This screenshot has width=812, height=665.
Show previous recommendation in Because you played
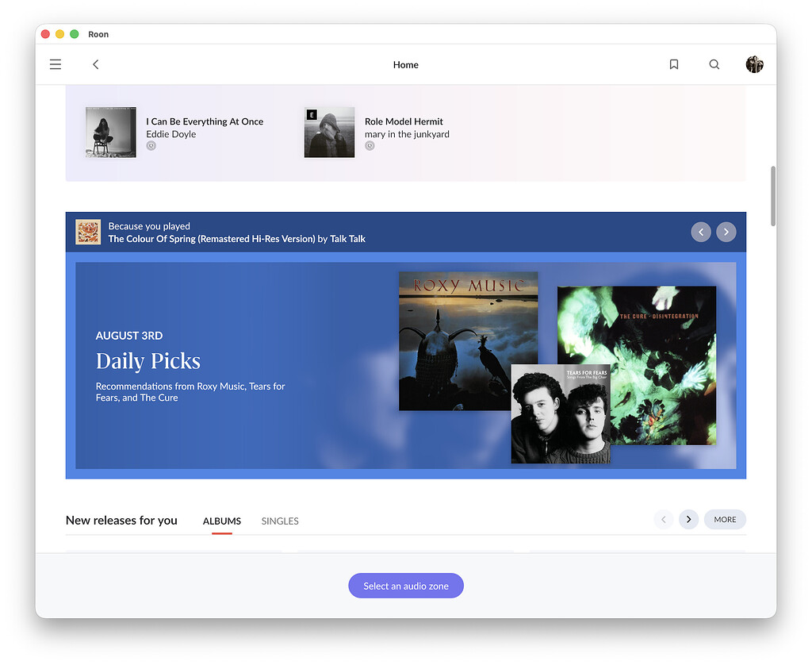[x=701, y=232]
